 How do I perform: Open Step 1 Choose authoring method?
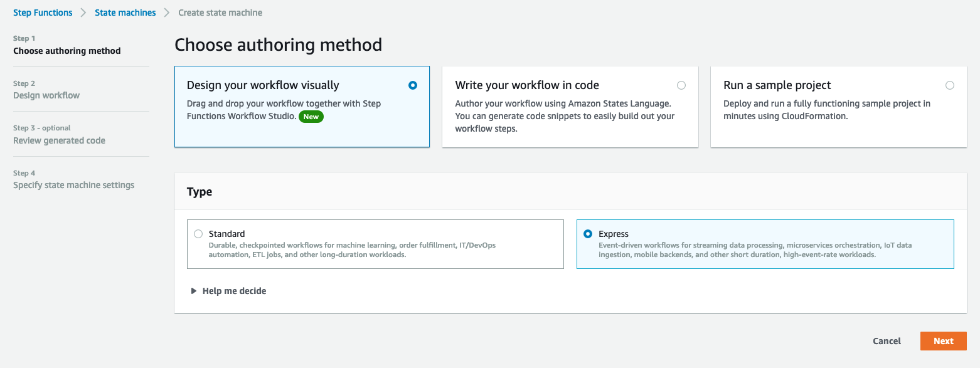click(67, 51)
